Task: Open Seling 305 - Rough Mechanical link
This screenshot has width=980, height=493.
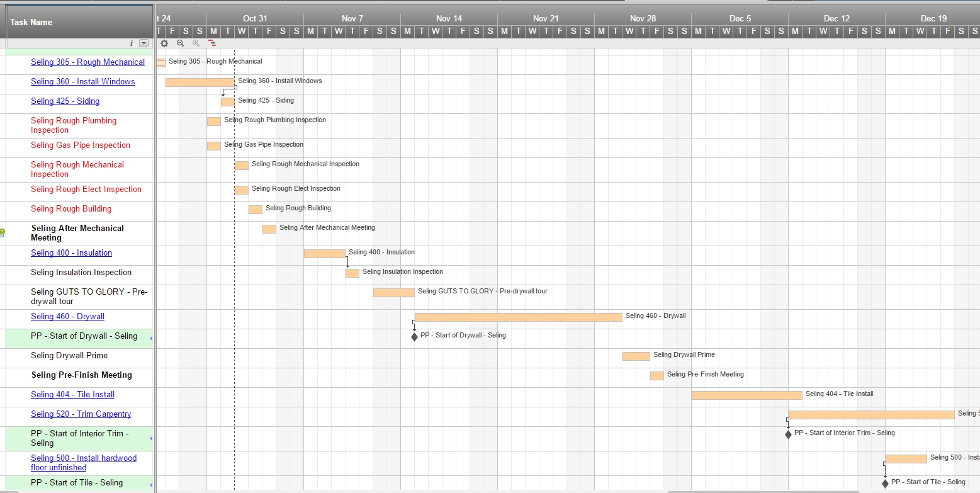Action: coord(87,62)
